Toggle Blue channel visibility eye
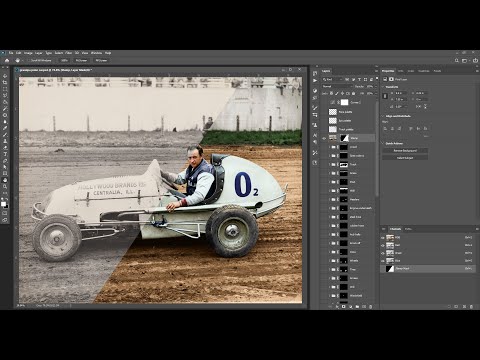This screenshot has height=360, width=480. click(383, 261)
